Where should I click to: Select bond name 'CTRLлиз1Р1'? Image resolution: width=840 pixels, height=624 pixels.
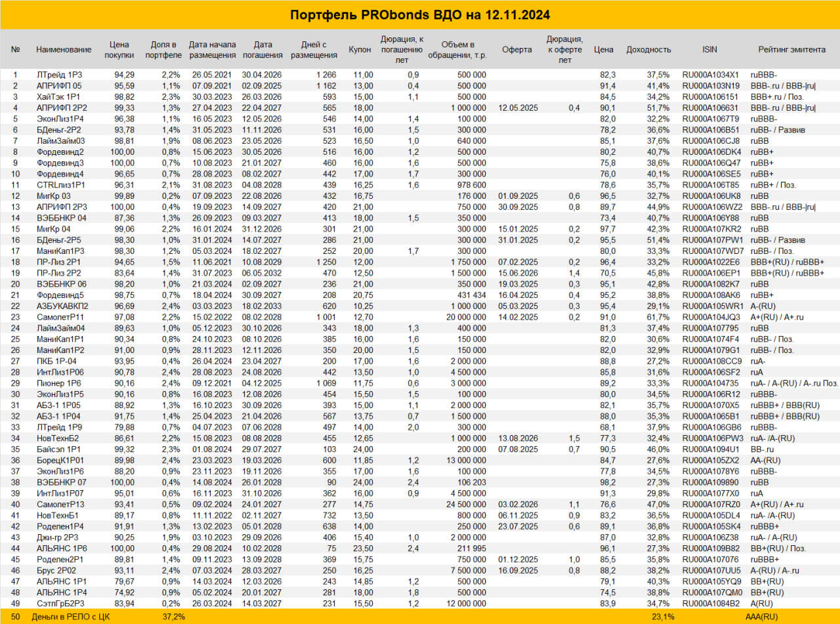coord(60,184)
